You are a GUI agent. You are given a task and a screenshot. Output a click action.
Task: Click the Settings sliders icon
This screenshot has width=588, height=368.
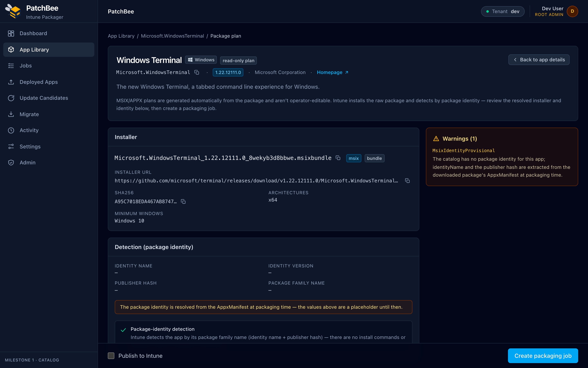11,147
